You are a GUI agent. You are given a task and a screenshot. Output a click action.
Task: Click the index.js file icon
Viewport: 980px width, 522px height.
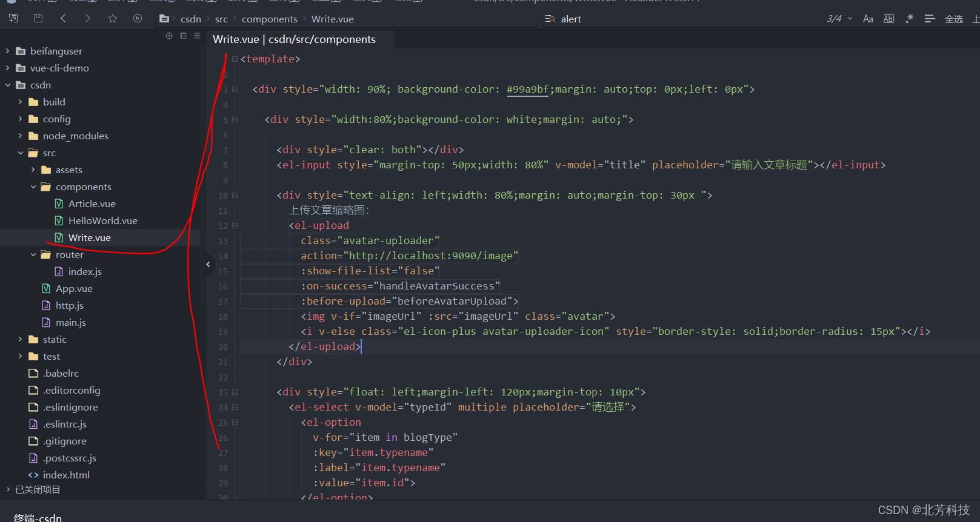[x=59, y=271]
